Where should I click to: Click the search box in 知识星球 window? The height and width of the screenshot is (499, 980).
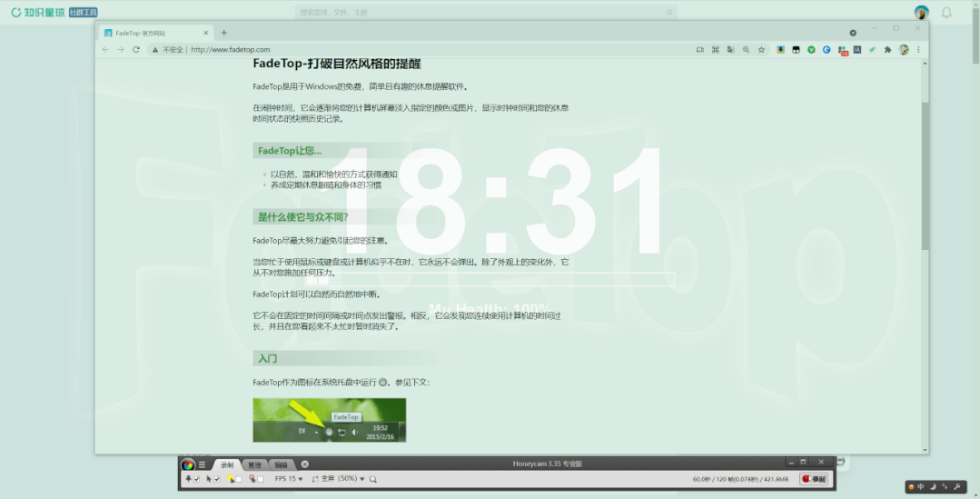pyautogui.click(x=486, y=12)
